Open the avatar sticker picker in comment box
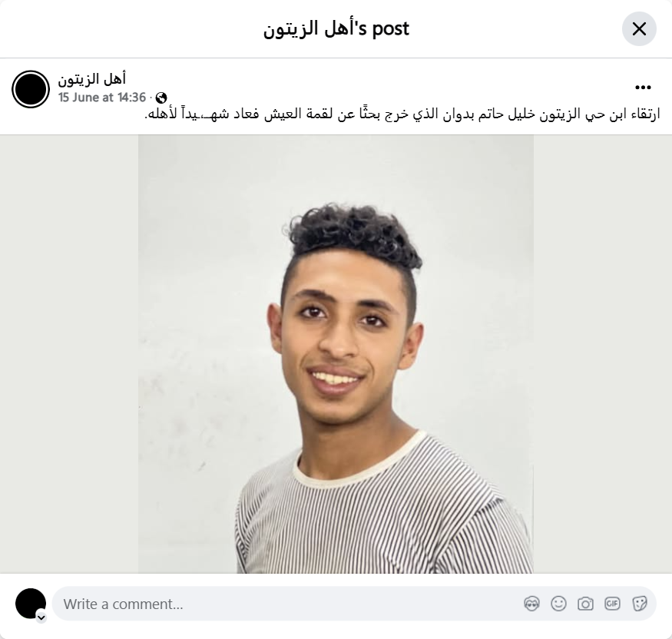 click(x=531, y=604)
